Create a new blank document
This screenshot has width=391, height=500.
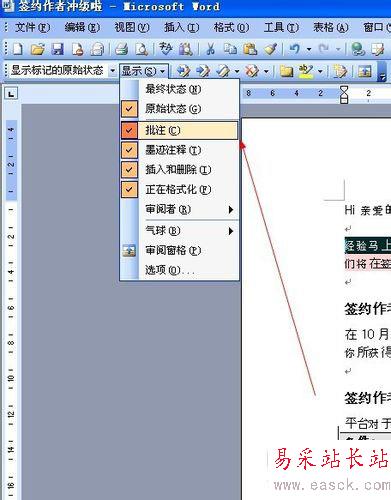(x=18, y=49)
